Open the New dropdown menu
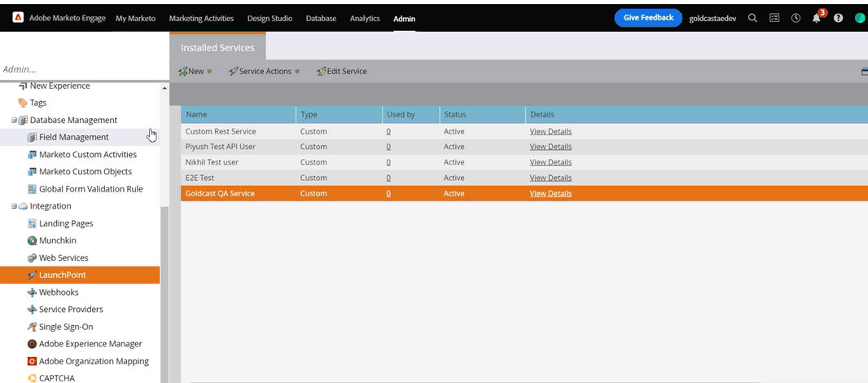 tap(195, 72)
